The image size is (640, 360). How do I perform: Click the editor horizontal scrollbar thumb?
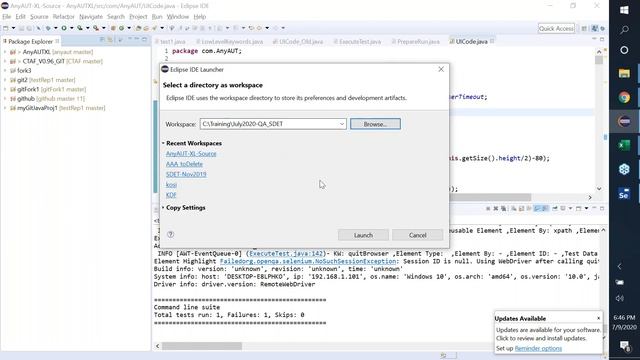[490, 197]
